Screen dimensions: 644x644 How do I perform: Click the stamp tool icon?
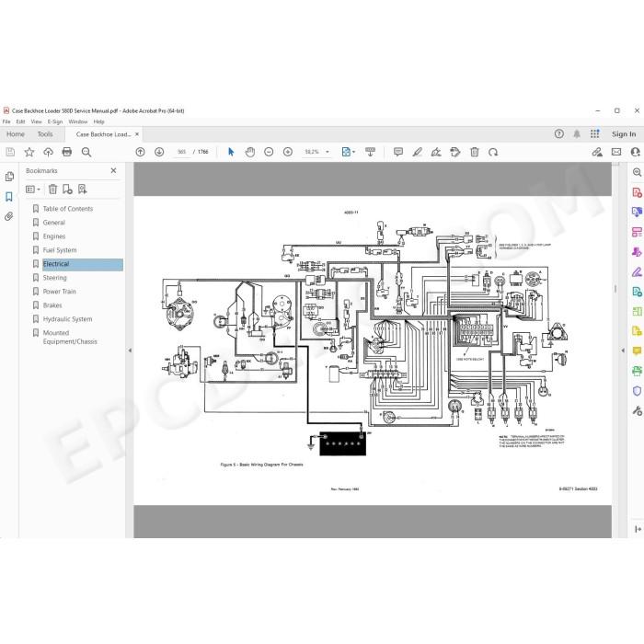click(x=455, y=152)
